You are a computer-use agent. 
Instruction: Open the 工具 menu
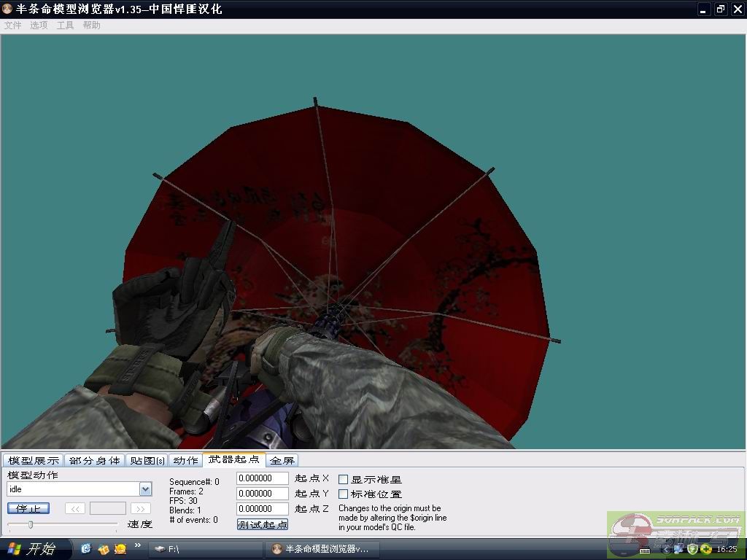coord(65,25)
